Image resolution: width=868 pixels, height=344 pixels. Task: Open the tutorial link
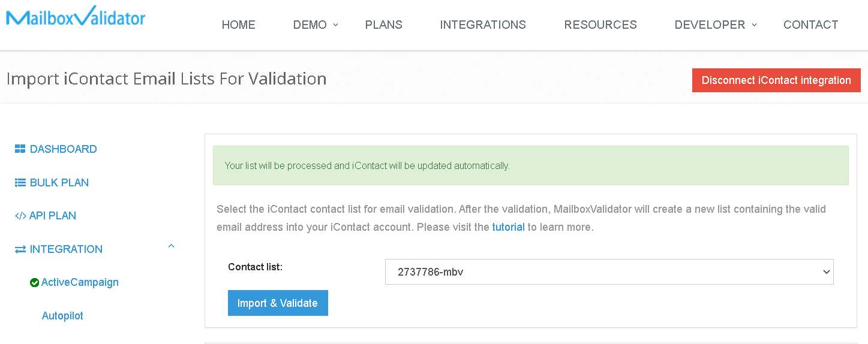tap(509, 228)
